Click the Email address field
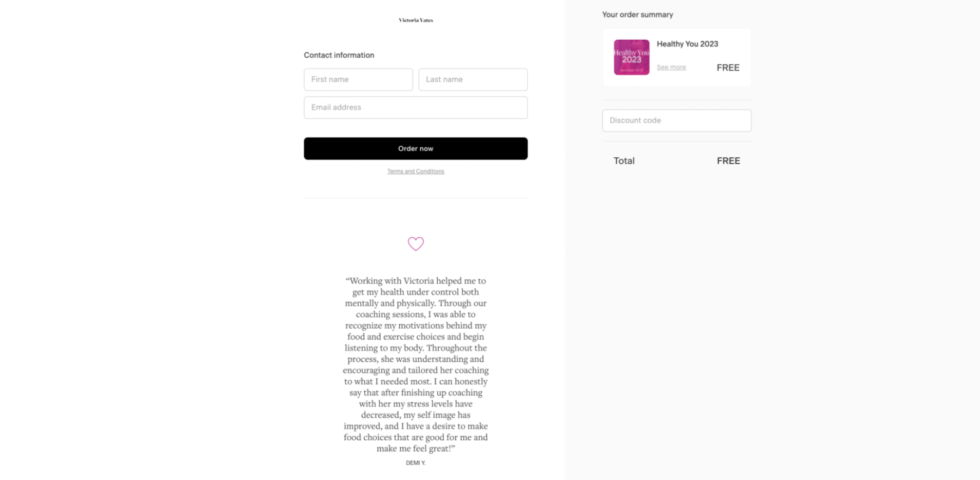Viewport: 980px width, 480px height. click(x=415, y=107)
